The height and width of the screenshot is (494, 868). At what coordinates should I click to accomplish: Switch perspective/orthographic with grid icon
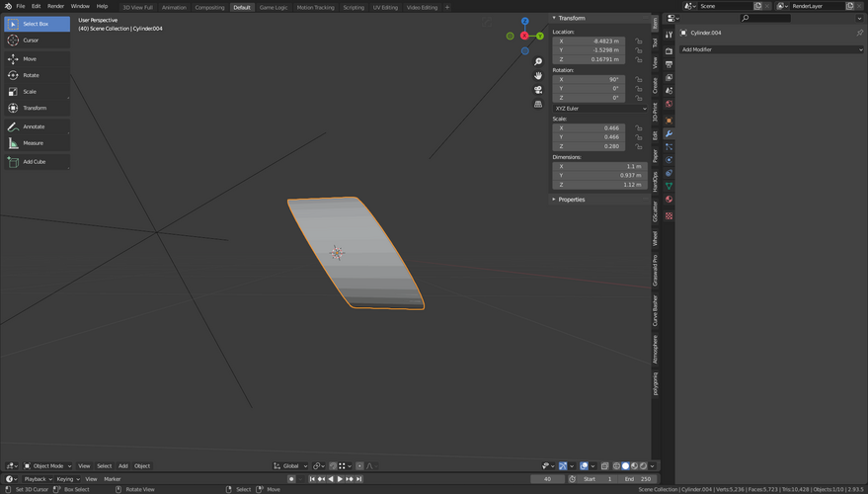coord(537,104)
